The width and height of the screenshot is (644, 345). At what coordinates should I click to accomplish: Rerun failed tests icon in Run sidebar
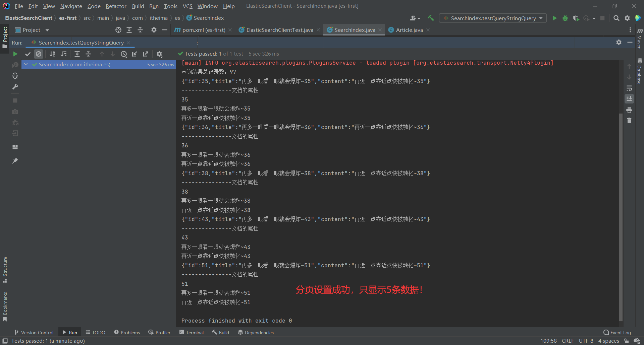15,65
